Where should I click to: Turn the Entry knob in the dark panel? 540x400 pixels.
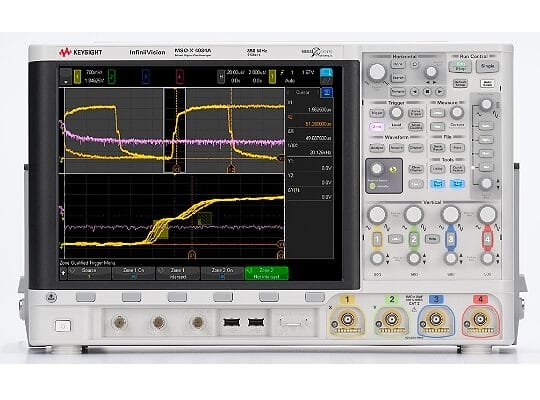(x=376, y=169)
